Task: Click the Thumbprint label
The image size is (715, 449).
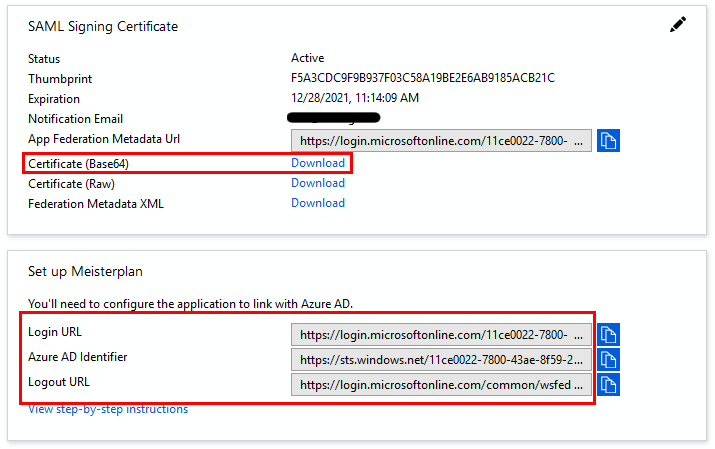Action: pyautogui.click(x=60, y=79)
